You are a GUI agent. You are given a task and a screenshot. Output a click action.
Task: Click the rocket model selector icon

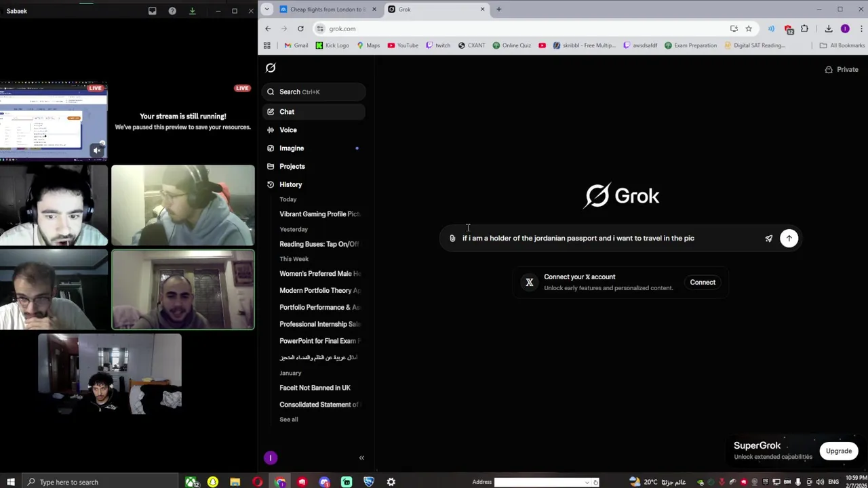pyautogui.click(x=769, y=239)
